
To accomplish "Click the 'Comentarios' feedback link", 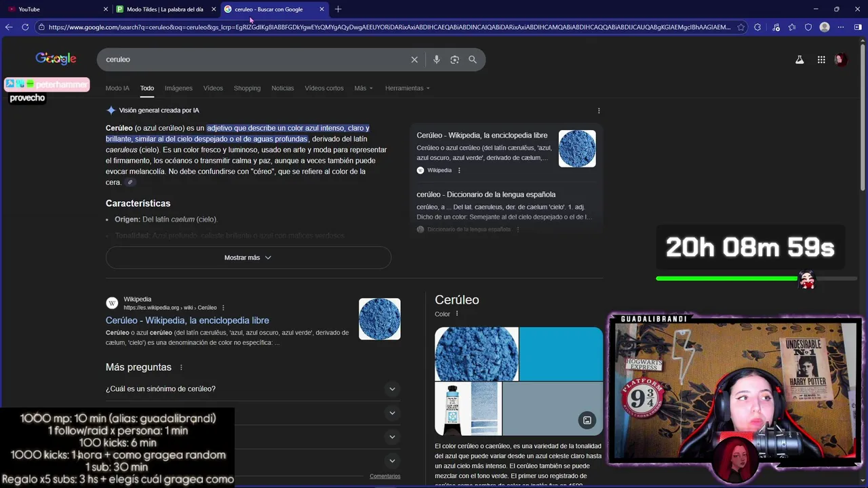I will click(x=385, y=476).
